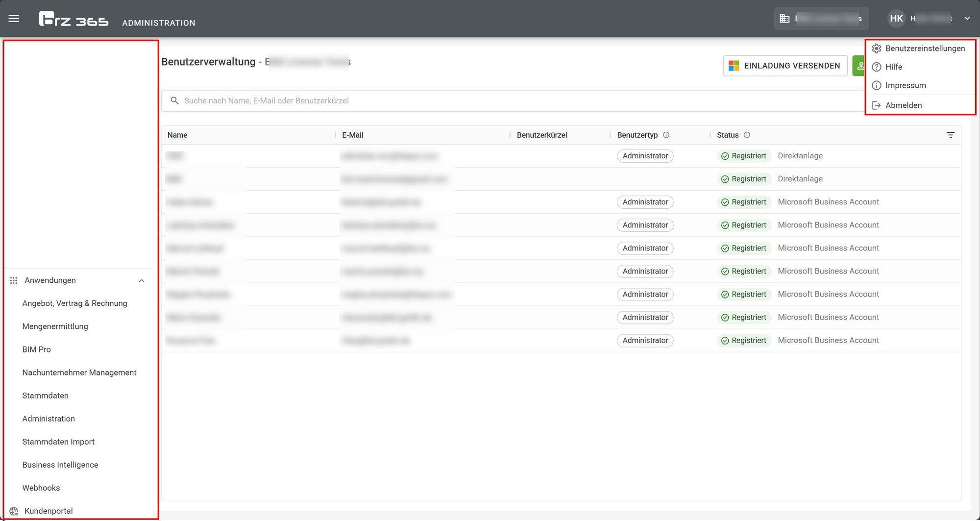Sort by the E-Mail column header
This screenshot has width=980, height=521.
click(x=352, y=135)
